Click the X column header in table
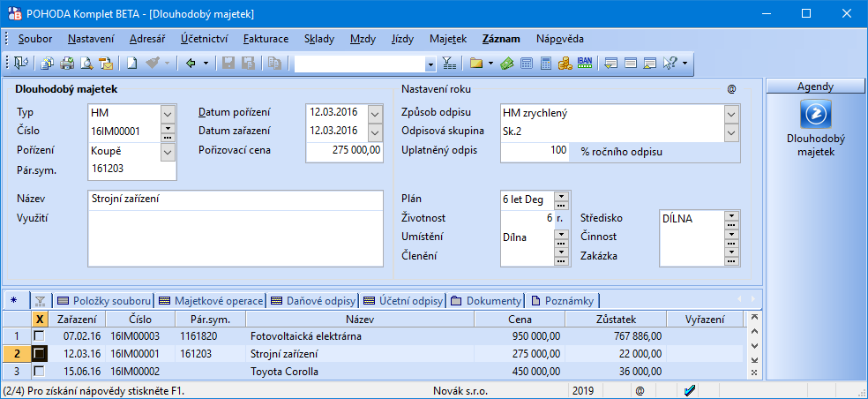The image size is (868, 399). (x=40, y=320)
